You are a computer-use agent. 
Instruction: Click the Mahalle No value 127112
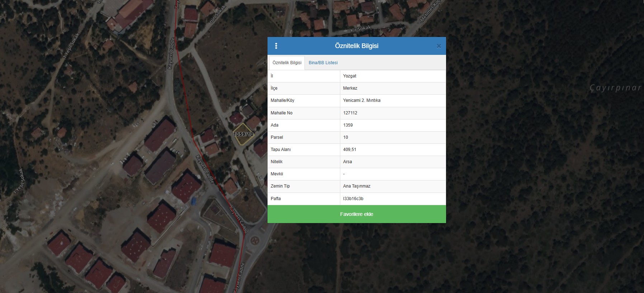[x=350, y=113]
